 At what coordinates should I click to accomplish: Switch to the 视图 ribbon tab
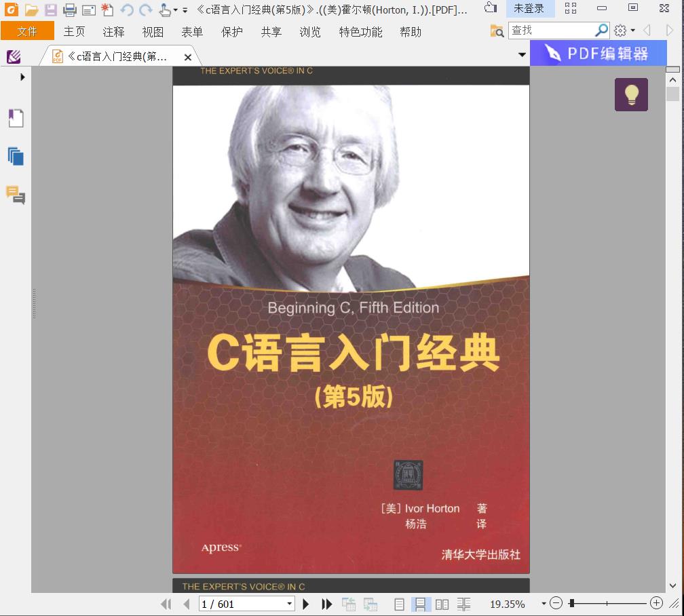coord(153,31)
